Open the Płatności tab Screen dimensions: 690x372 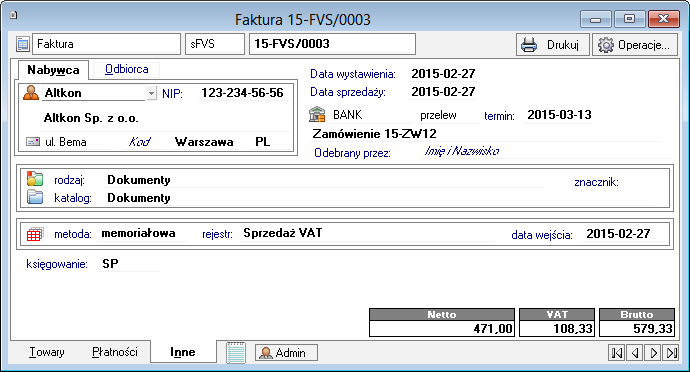(x=114, y=352)
